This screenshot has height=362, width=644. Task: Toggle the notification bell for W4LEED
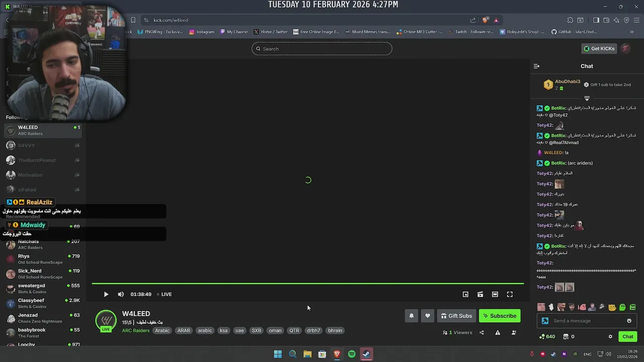coord(411,316)
